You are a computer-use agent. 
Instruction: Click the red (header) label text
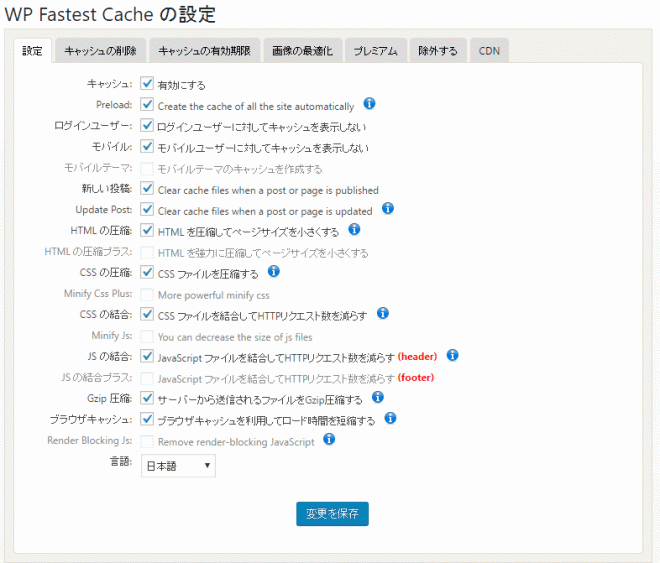pos(418,357)
